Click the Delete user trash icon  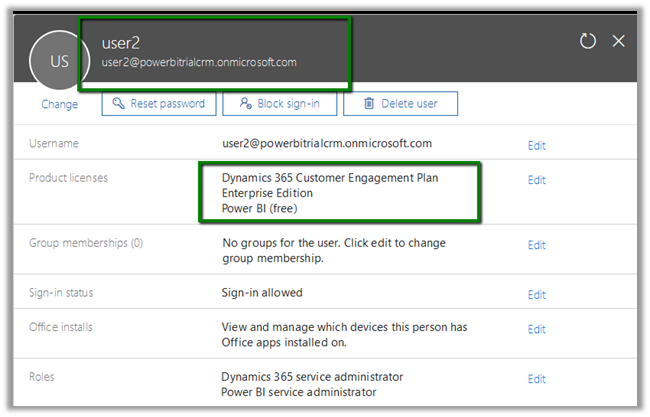click(369, 103)
